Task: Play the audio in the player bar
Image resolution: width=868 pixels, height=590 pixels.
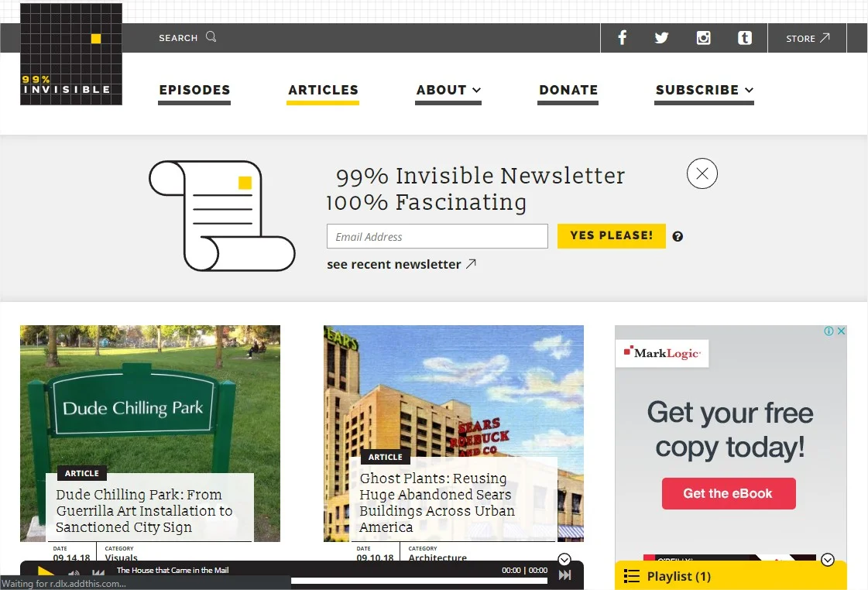Action: tap(46, 572)
